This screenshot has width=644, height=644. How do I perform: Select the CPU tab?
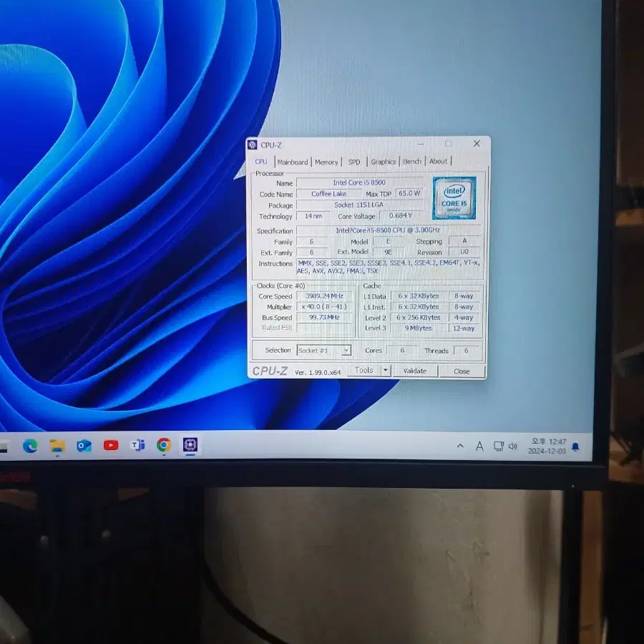[261, 162]
